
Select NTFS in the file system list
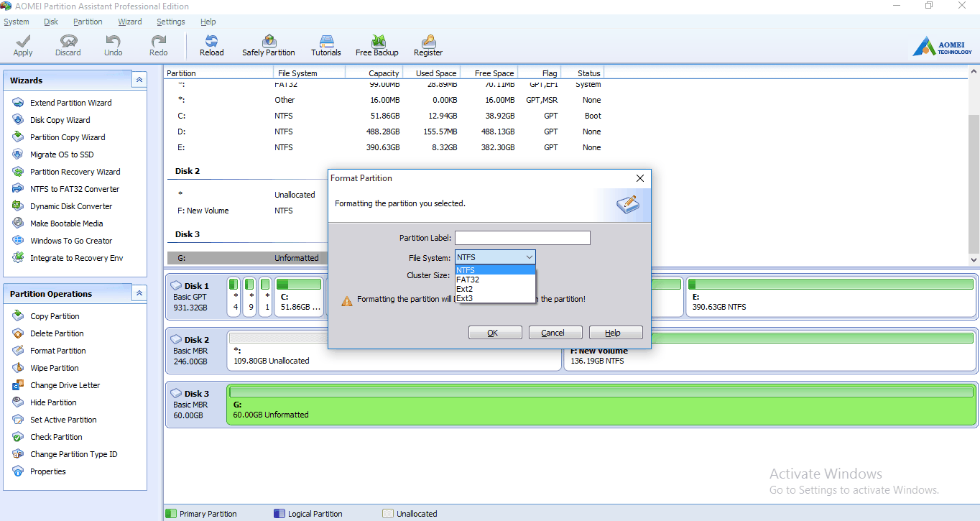(495, 270)
